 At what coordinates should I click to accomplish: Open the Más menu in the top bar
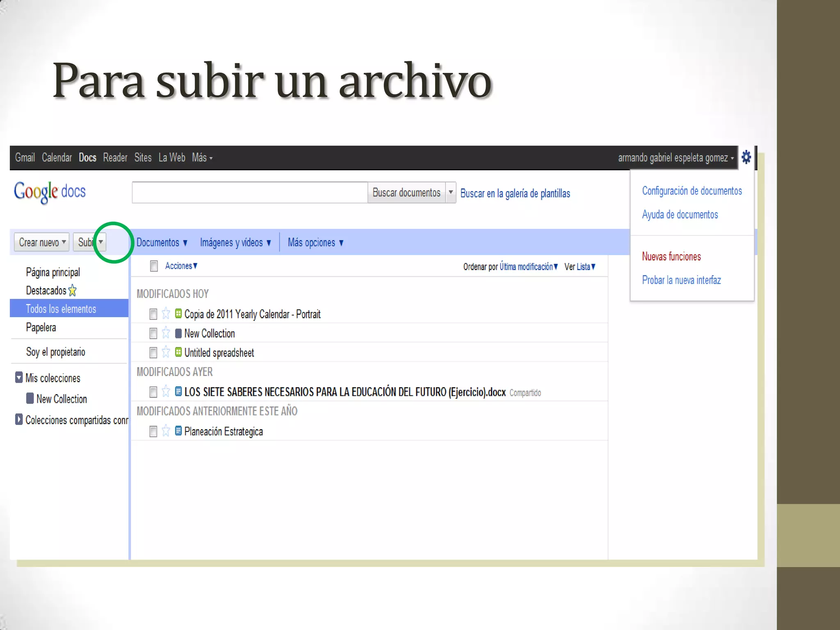(x=202, y=157)
